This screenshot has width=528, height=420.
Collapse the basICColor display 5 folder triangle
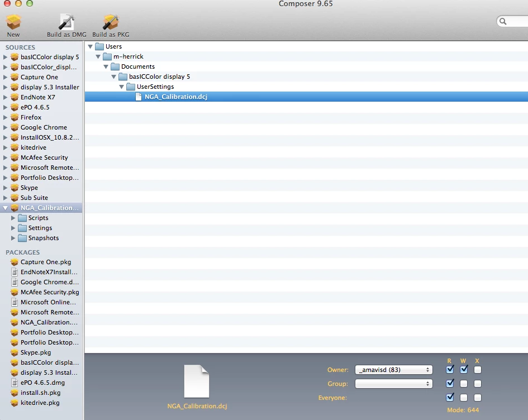tap(114, 77)
